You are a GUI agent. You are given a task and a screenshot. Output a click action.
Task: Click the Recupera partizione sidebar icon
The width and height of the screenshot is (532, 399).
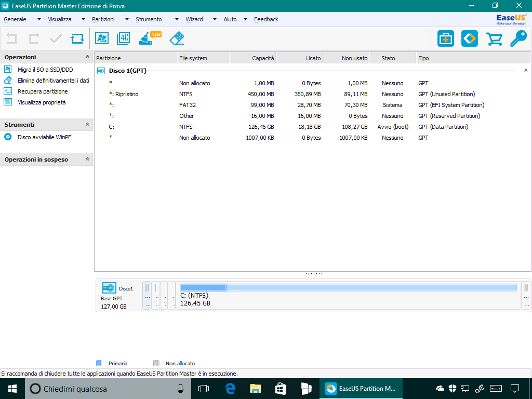tap(8, 91)
